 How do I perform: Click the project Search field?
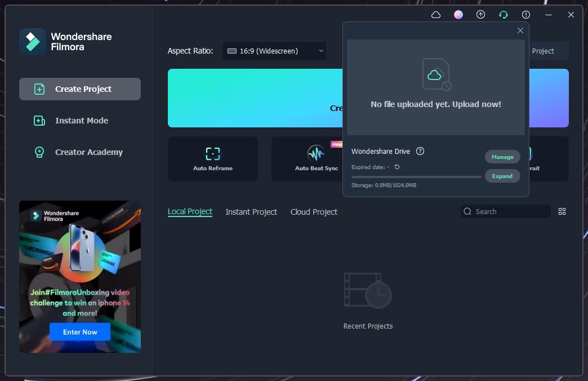(506, 212)
